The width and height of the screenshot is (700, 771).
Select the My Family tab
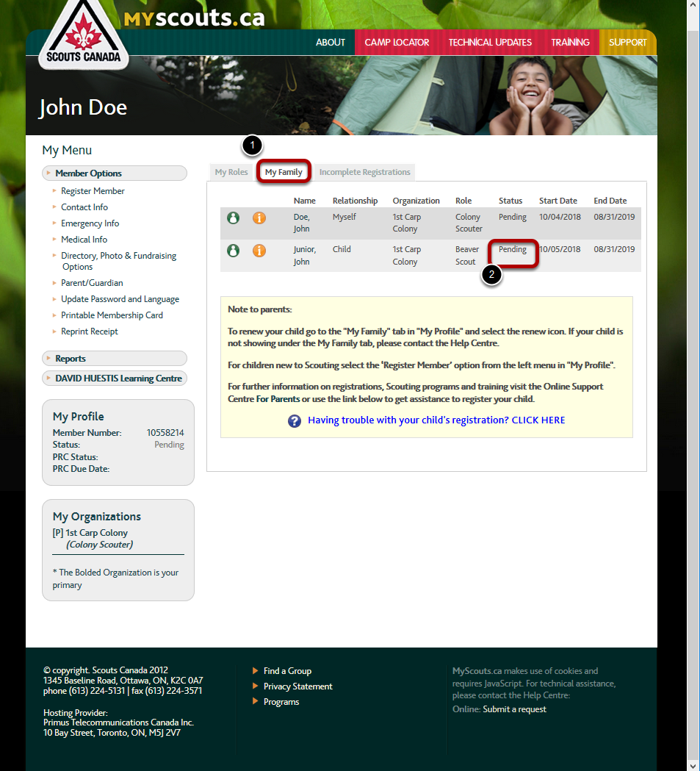click(284, 173)
